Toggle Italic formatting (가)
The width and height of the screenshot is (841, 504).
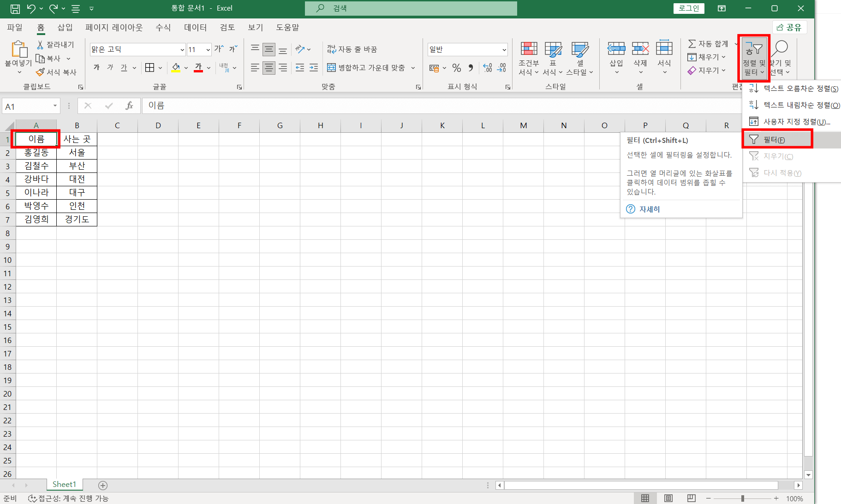click(110, 68)
